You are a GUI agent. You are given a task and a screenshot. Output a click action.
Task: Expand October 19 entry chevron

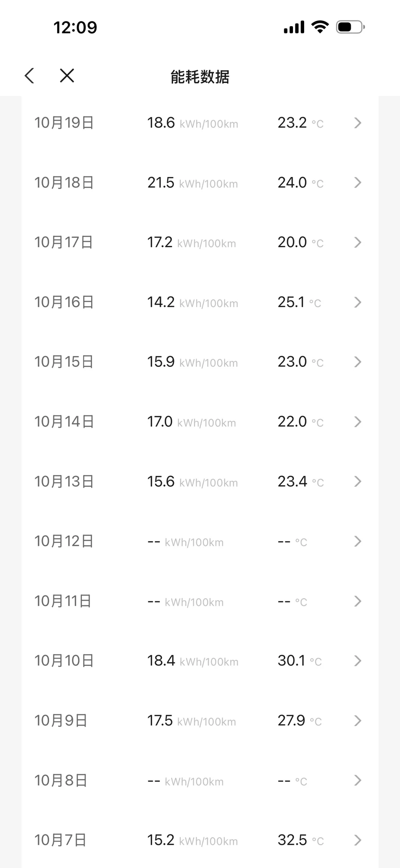point(357,123)
